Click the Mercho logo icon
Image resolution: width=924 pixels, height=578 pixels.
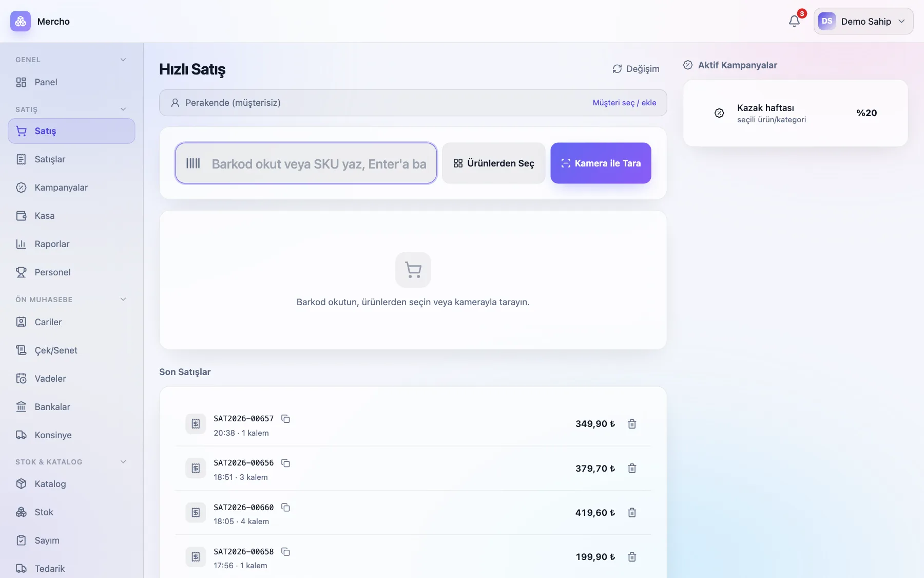point(21,21)
